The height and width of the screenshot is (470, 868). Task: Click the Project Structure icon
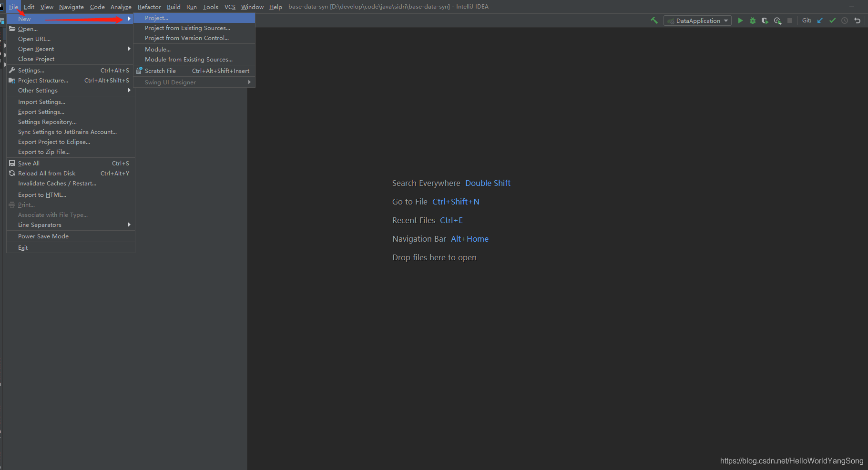[12, 80]
